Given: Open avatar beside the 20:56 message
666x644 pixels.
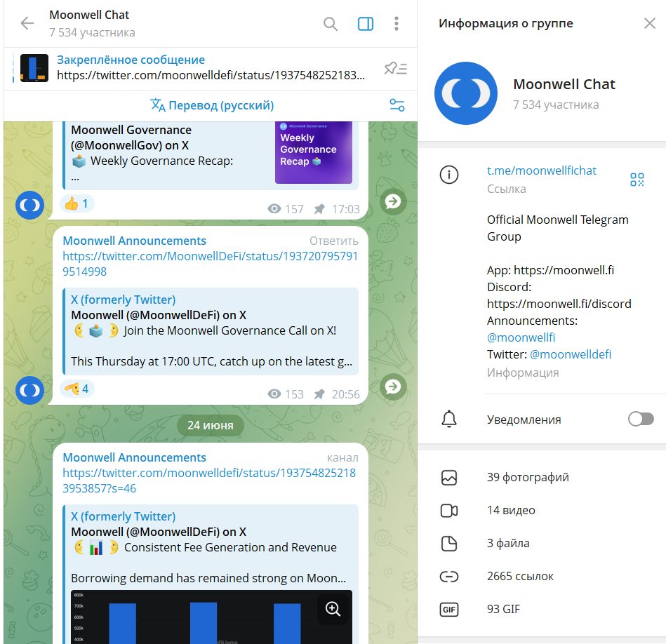Looking at the screenshot, I should pyautogui.click(x=29, y=390).
